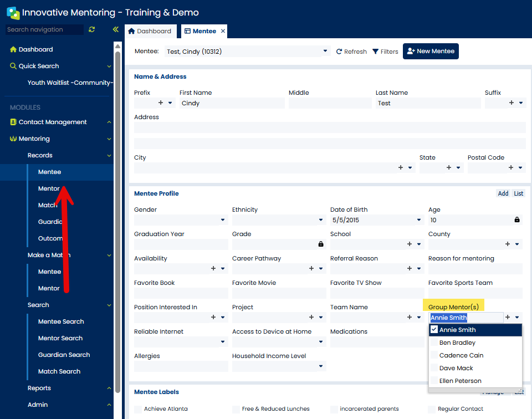Collapse the Contact Management module
The image size is (532, 419).
(x=109, y=122)
